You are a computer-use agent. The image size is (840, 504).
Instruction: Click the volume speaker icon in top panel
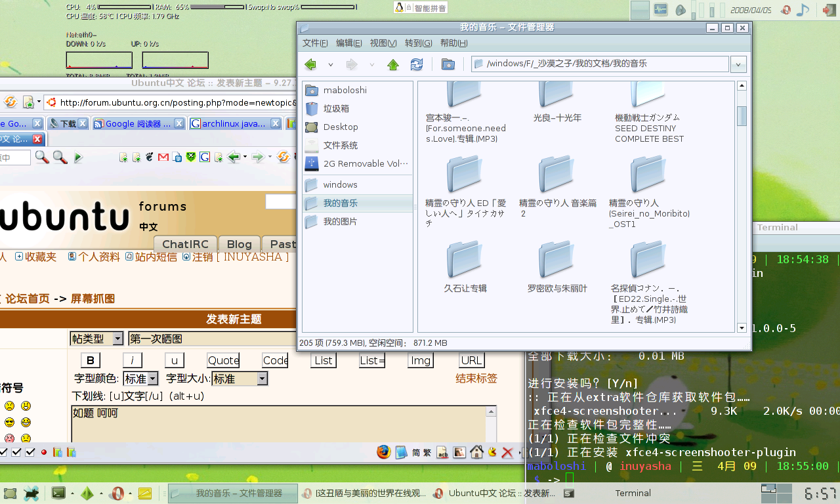681,10
